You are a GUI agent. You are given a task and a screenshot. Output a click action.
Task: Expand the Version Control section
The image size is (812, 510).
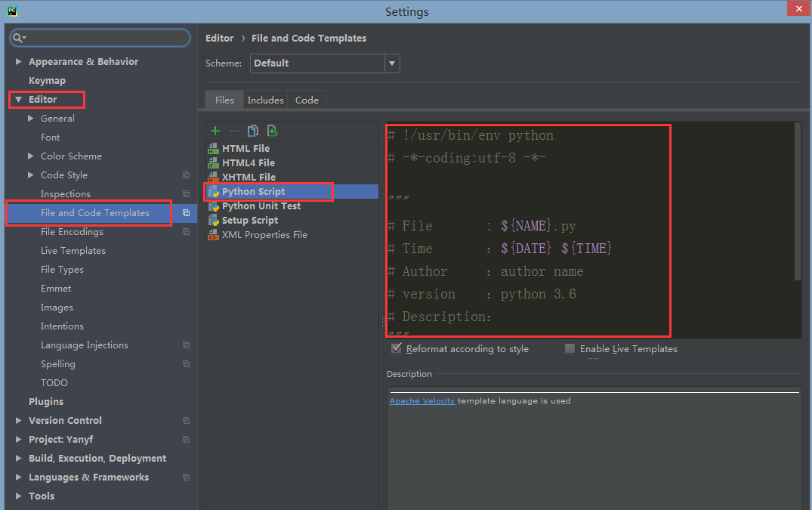point(19,420)
